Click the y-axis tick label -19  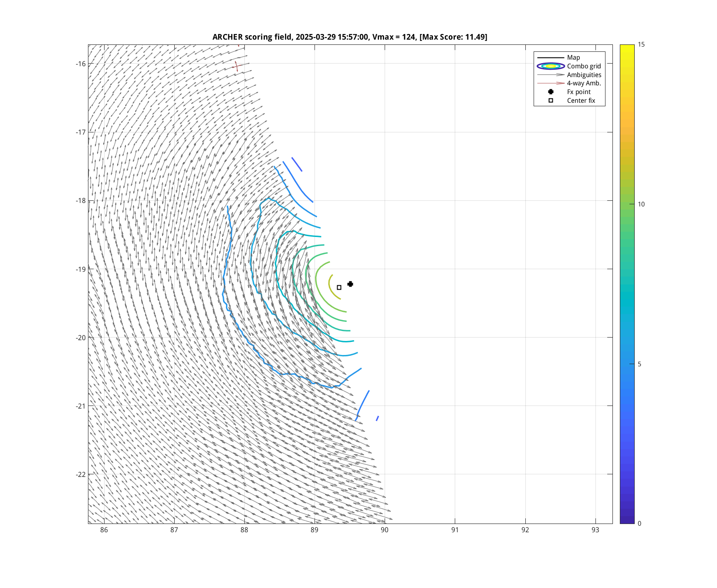click(81, 269)
